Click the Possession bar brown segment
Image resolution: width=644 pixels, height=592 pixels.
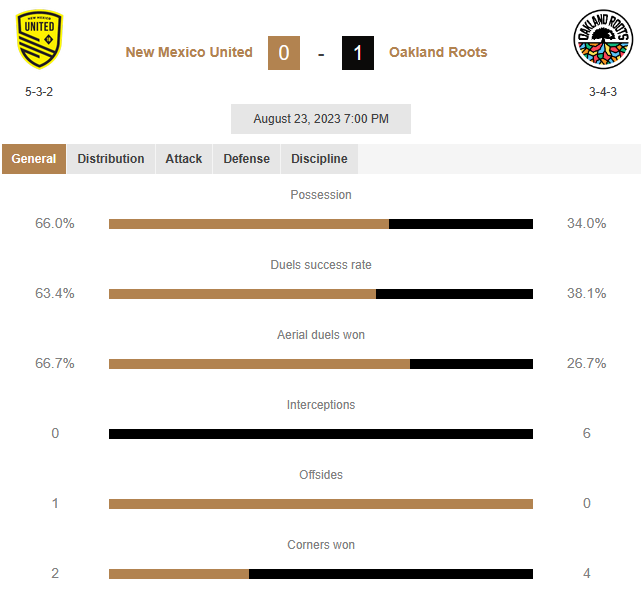click(249, 224)
